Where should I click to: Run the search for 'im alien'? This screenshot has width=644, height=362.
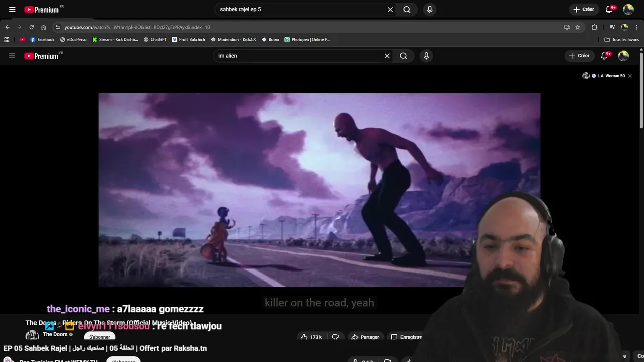click(x=404, y=56)
